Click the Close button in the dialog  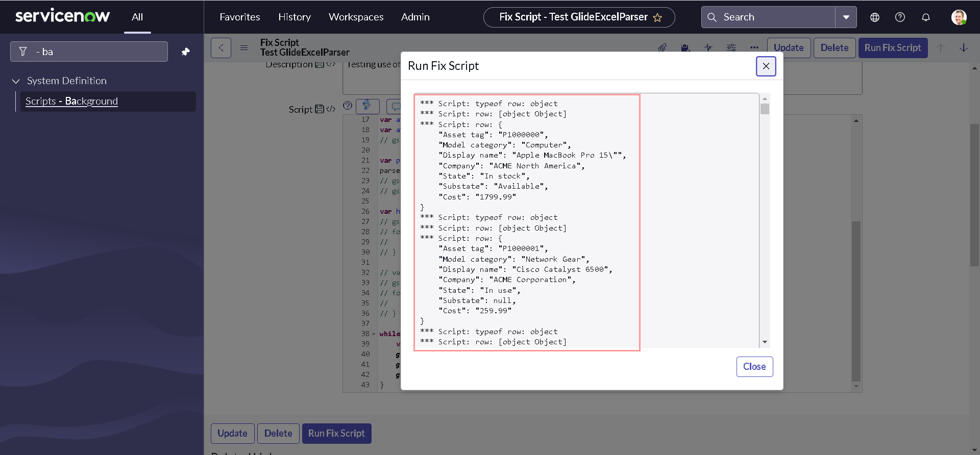[754, 367]
